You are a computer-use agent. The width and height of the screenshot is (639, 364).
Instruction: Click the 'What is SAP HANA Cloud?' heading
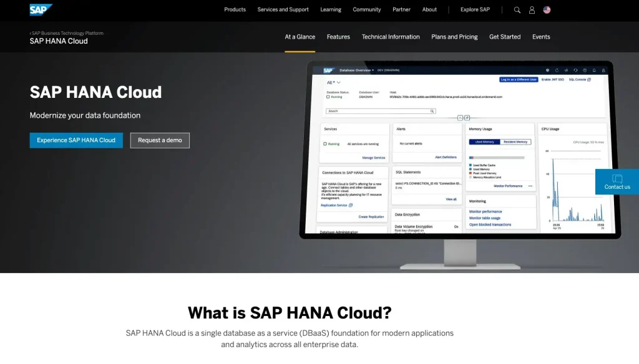tap(290, 313)
